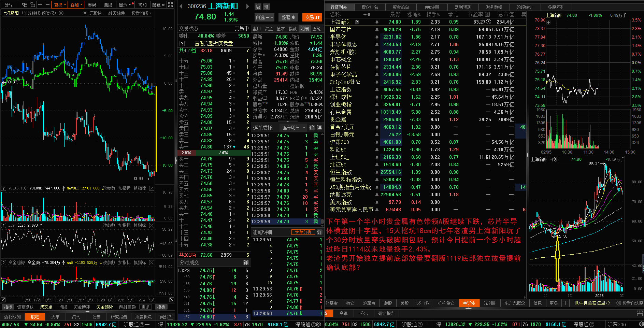This screenshot has height=328, width=644.
Task: Open 更多 indicators list
Action: click(146, 307)
